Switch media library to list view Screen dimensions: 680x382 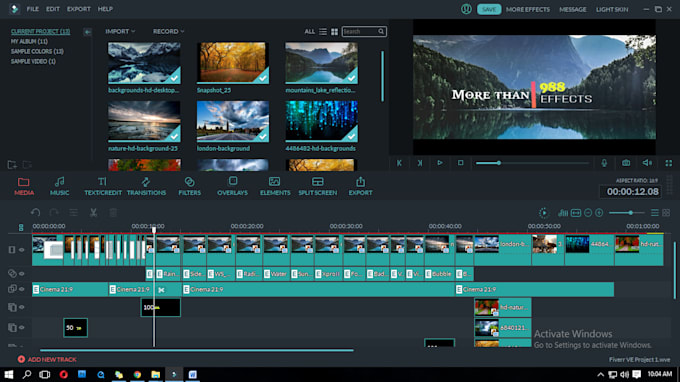(x=323, y=32)
